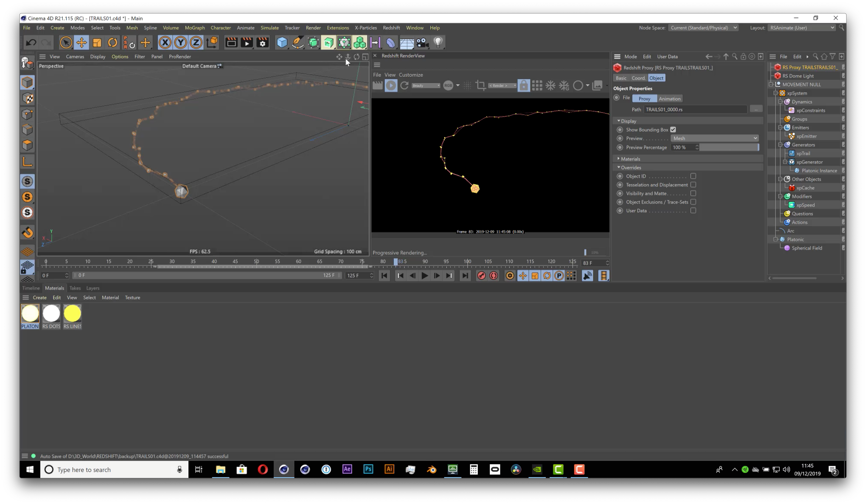Screen dimensions: 866x504
Task: Switch to the Timeline tab
Action: (x=31, y=288)
